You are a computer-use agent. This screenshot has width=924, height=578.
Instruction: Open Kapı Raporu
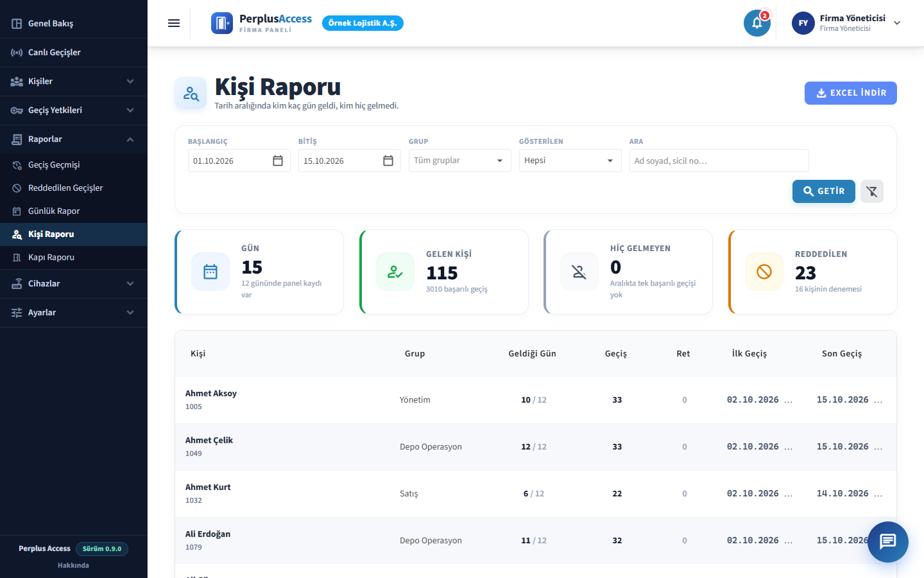tap(74, 258)
